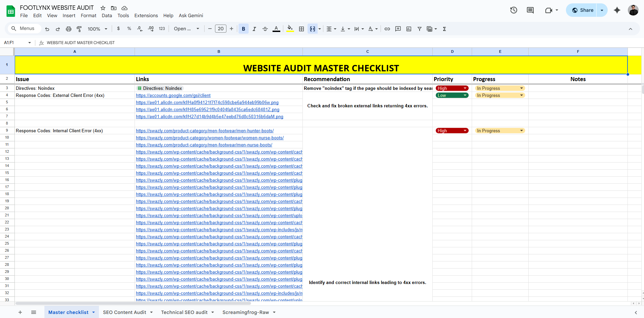
Task: Print the spreadsheet
Action: click(x=69, y=29)
